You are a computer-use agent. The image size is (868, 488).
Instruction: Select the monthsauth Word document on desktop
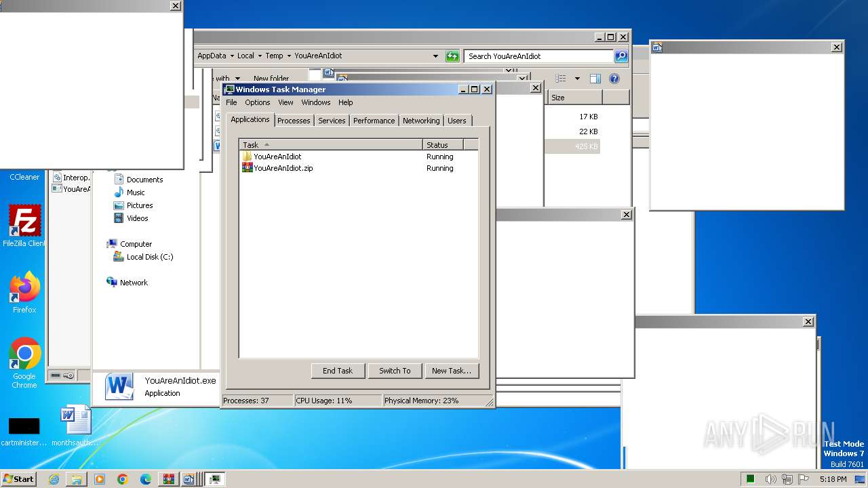click(75, 426)
